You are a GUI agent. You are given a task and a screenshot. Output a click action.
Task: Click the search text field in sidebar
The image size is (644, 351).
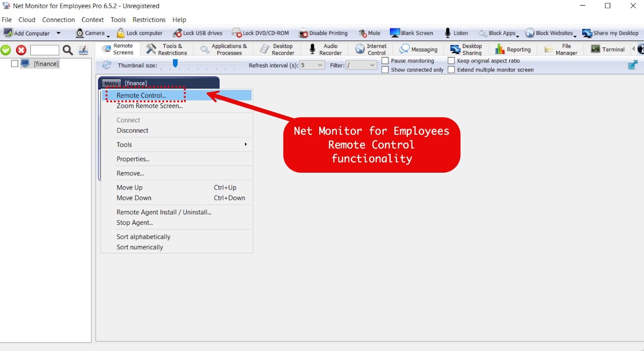[45, 50]
